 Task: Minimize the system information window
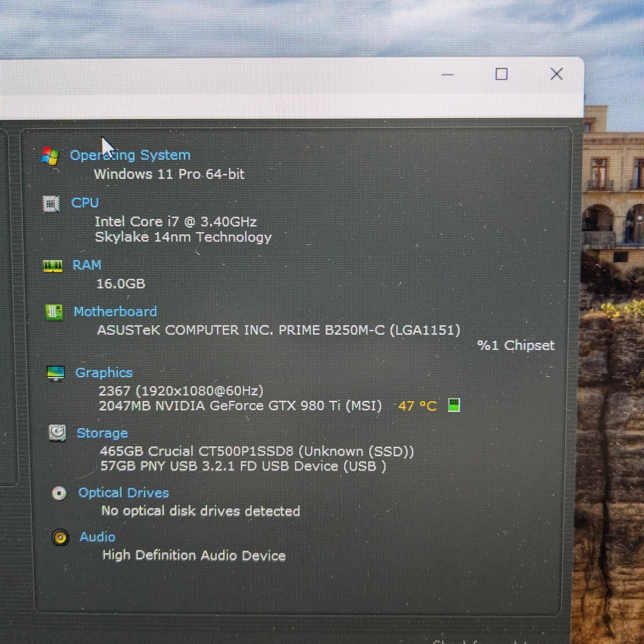(447, 74)
